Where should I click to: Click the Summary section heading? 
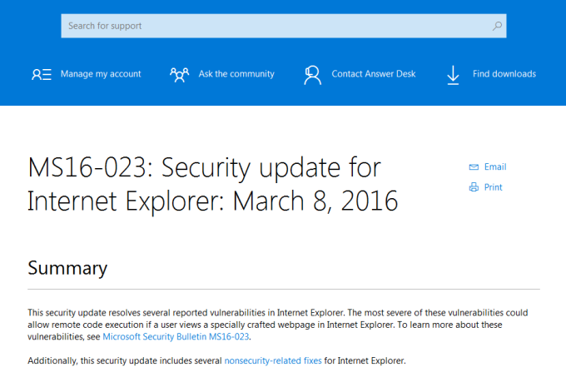tap(67, 268)
